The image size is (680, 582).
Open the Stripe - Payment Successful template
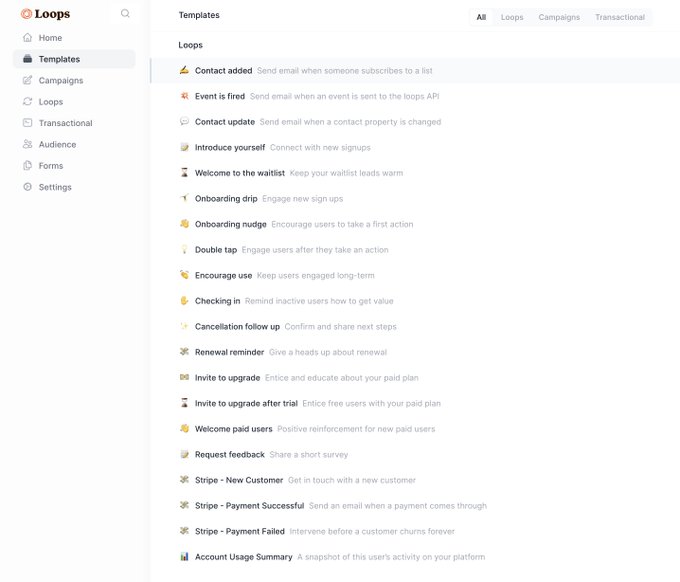click(x=415, y=505)
